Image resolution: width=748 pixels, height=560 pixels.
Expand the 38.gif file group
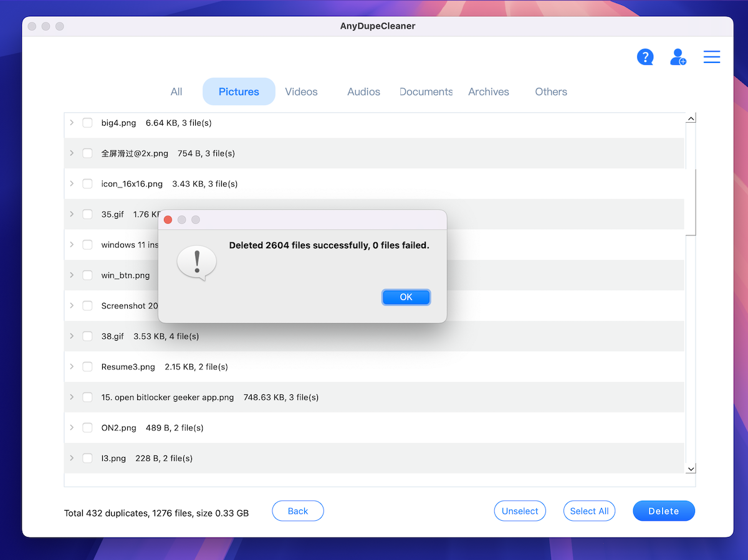point(72,336)
